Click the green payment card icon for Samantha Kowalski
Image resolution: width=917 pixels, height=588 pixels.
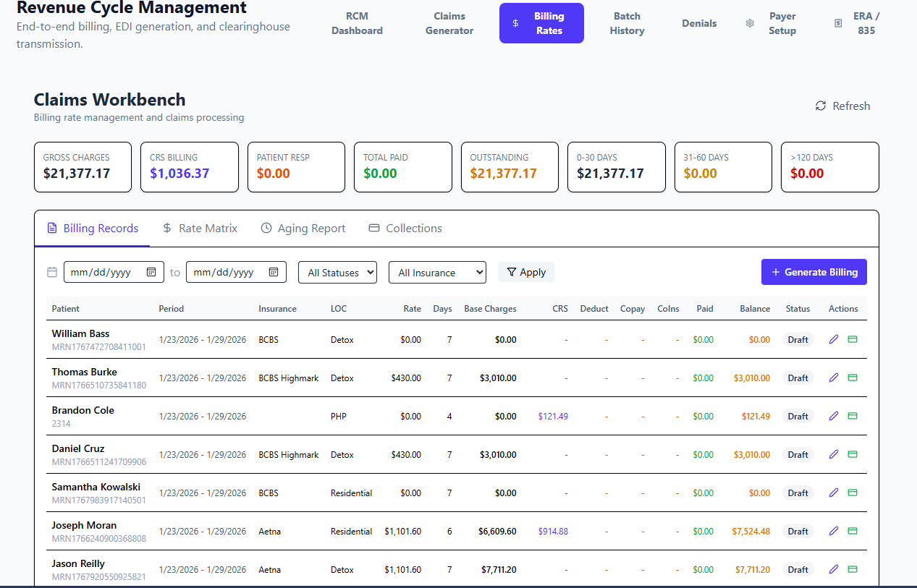853,493
